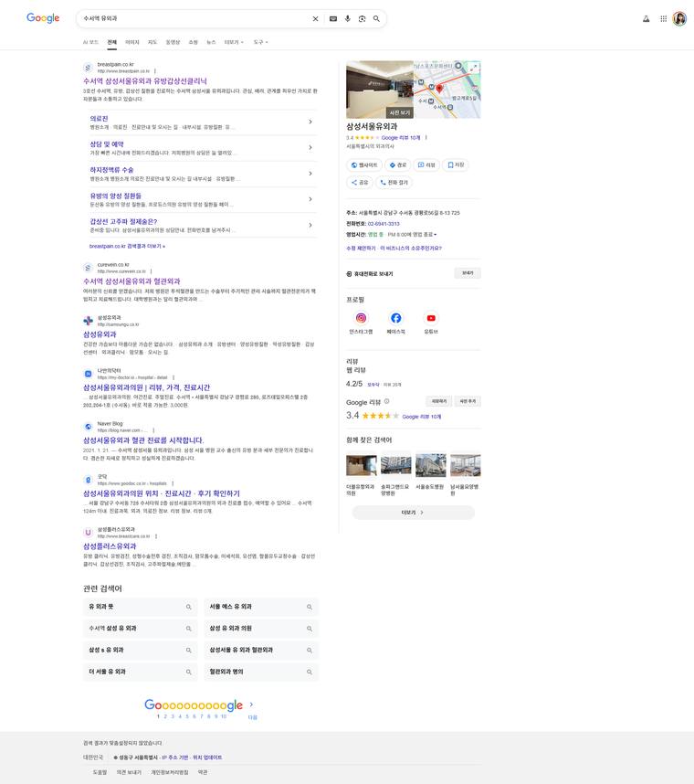
Task: Submit search with the magnifier icon
Action: click(377, 19)
